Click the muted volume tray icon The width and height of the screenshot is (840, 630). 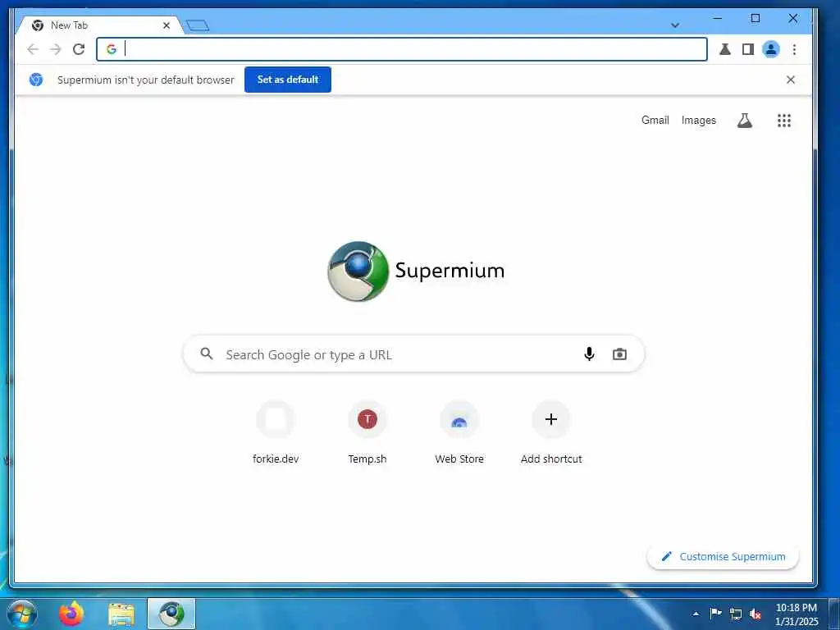click(756, 614)
